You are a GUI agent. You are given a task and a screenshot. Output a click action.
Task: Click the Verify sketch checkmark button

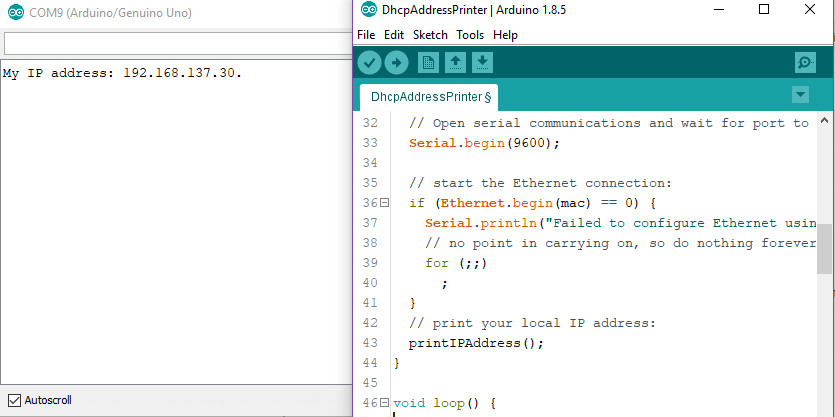pyautogui.click(x=369, y=63)
